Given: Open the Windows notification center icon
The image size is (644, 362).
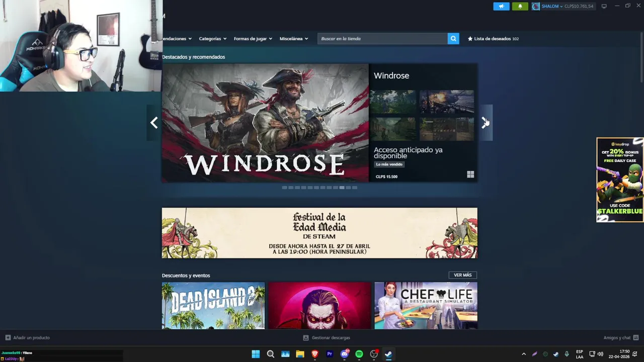Looking at the screenshot, I should pyautogui.click(x=635, y=354).
